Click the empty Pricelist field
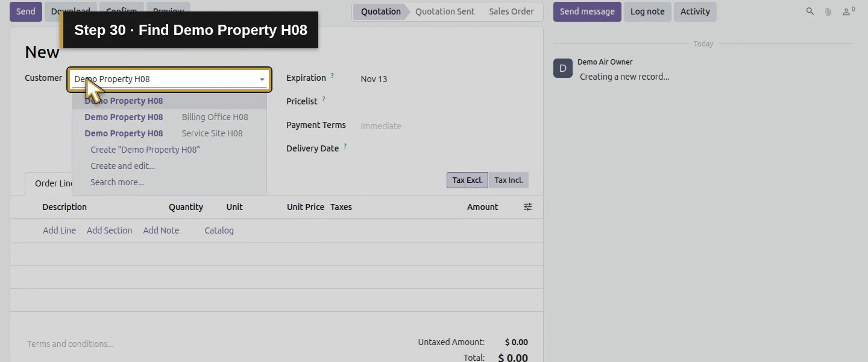Image resolution: width=868 pixels, height=362 pixels. pos(444,101)
